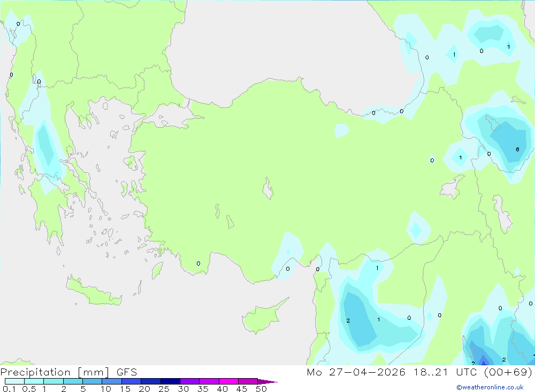Click the 30–35 mm purple legend swatch
The image size is (535, 392).
coord(189,381)
